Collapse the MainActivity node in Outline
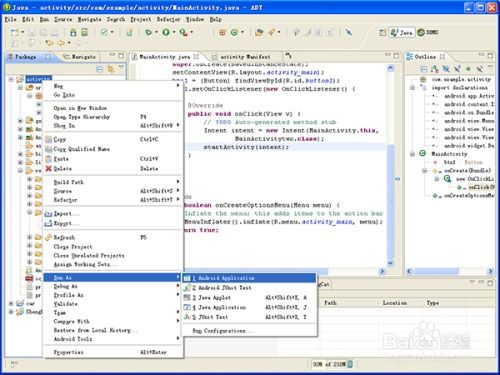The width and height of the screenshot is (500, 375). point(412,154)
